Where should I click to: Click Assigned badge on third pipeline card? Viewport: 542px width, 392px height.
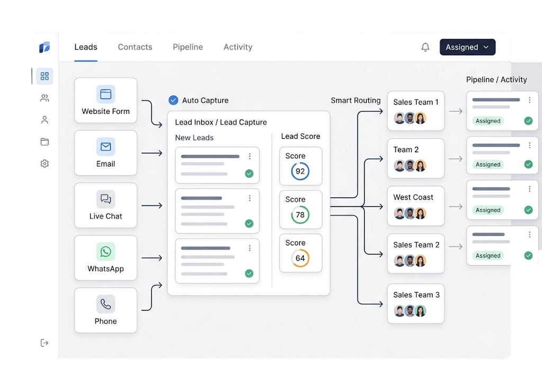[488, 210]
